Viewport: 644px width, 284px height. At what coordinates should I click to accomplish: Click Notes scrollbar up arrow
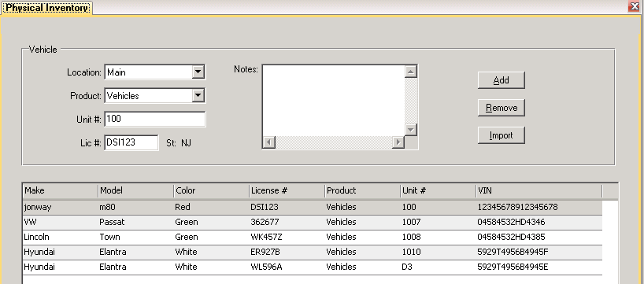click(x=411, y=72)
